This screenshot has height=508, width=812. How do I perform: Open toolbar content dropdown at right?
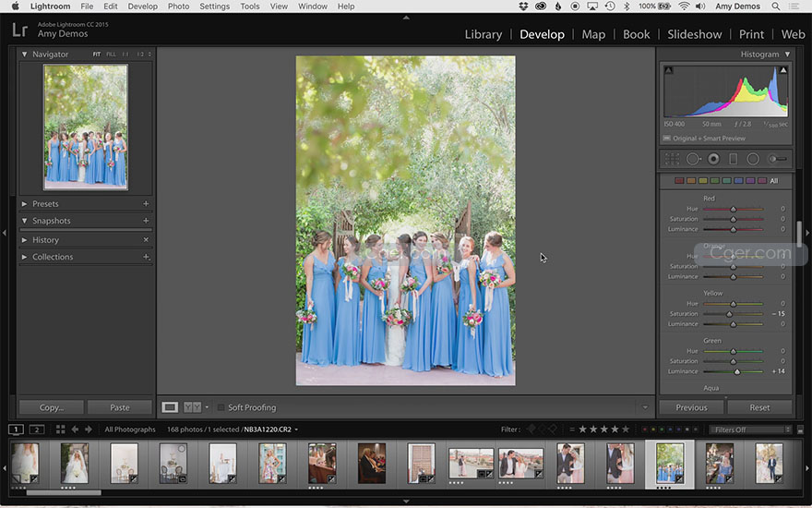tap(645, 407)
